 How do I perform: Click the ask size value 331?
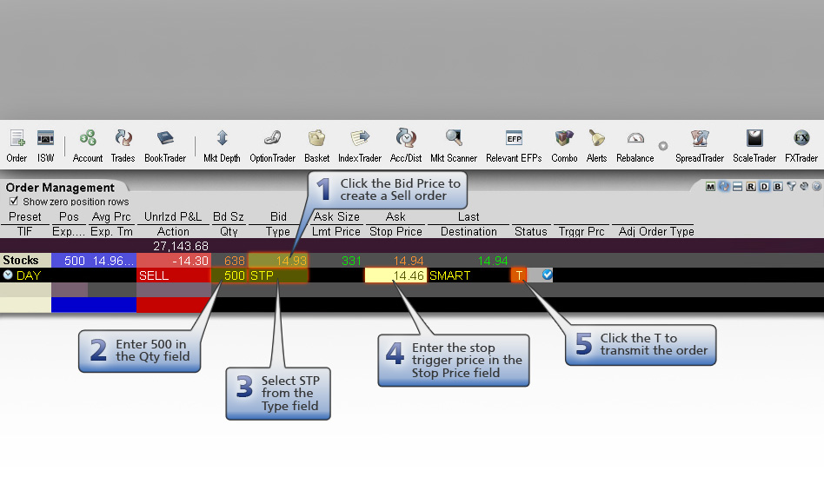pyautogui.click(x=351, y=261)
